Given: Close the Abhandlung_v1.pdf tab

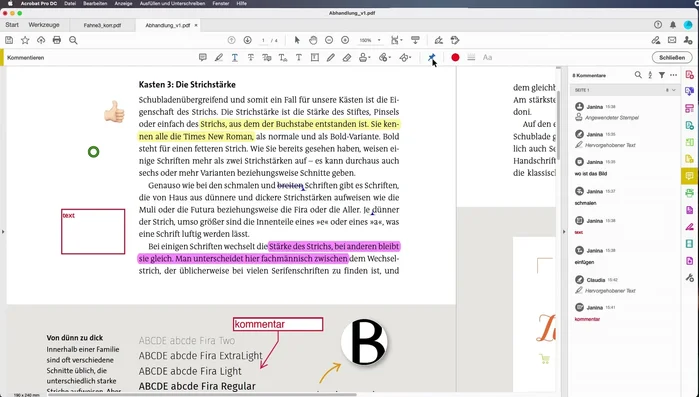Looking at the screenshot, I should pyautogui.click(x=196, y=25).
